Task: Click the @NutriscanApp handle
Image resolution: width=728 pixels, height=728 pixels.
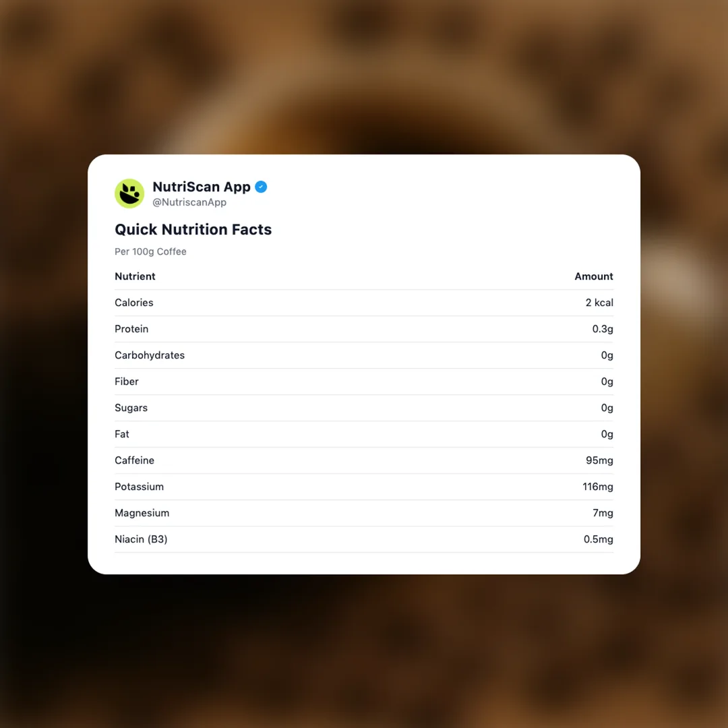Action: pos(189,202)
